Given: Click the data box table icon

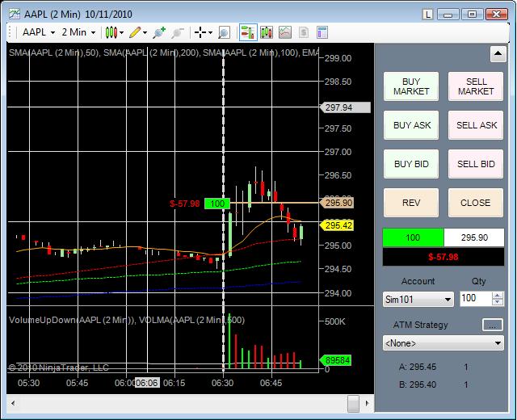Looking at the screenshot, I should [322, 32].
